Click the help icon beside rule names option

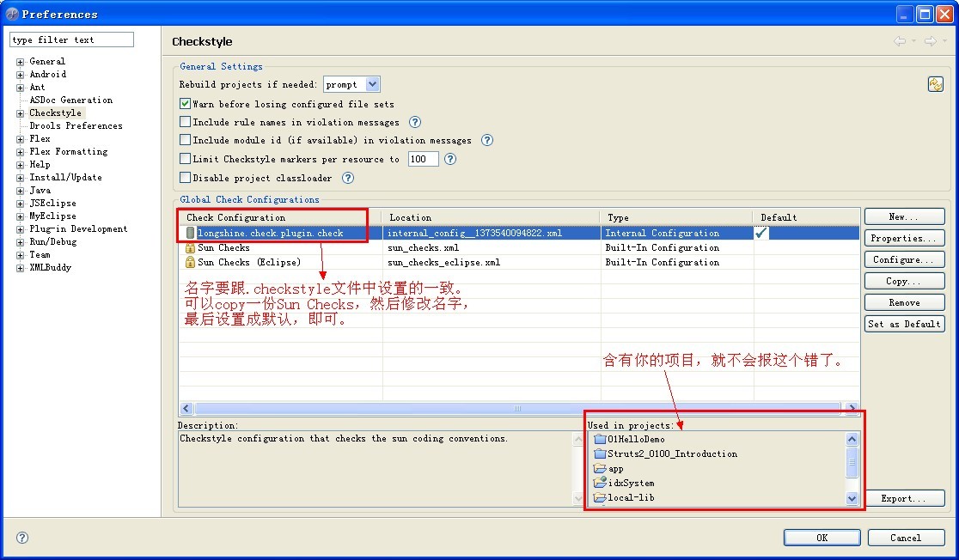tap(415, 122)
